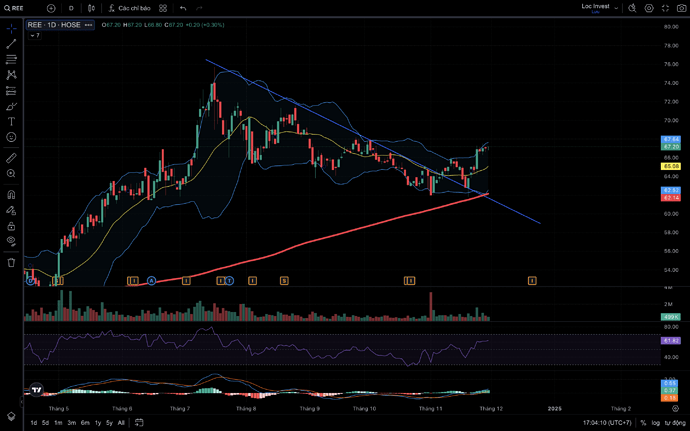Open the candlestick chart type dropdown

pyautogui.click(x=91, y=8)
